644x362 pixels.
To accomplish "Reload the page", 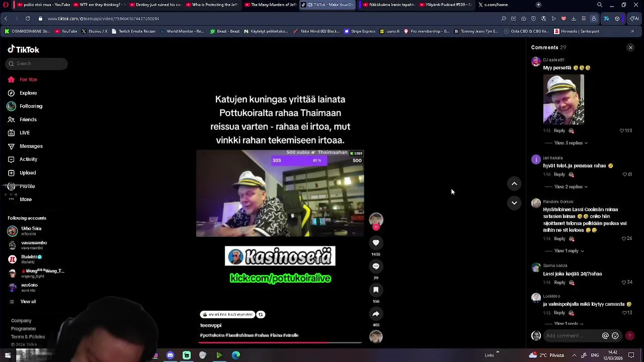I will 28,19.
